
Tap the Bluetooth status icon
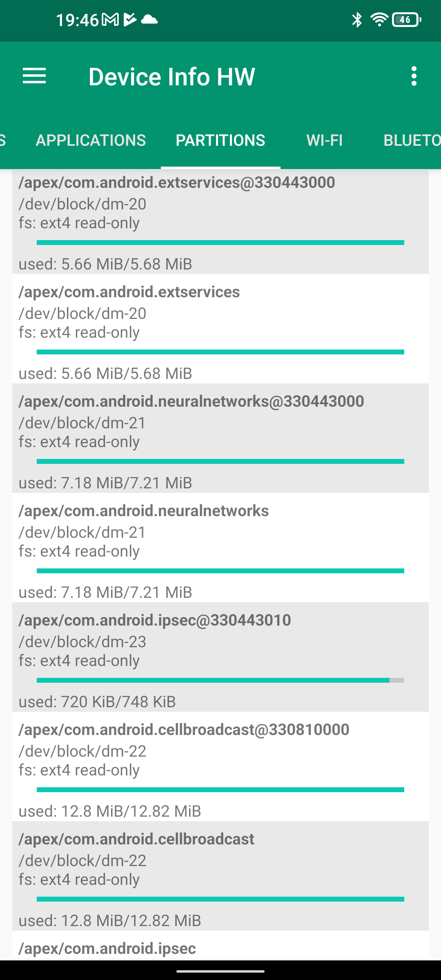click(357, 20)
